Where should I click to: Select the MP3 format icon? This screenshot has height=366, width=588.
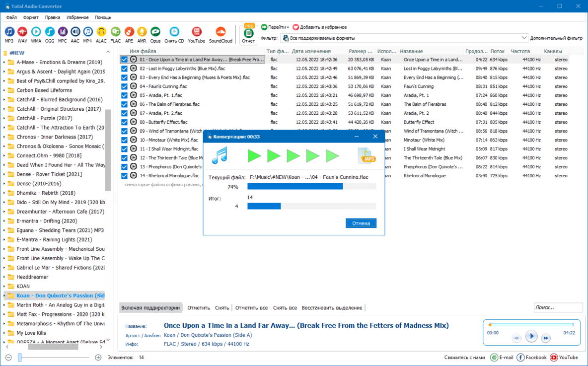pos(9,34)
